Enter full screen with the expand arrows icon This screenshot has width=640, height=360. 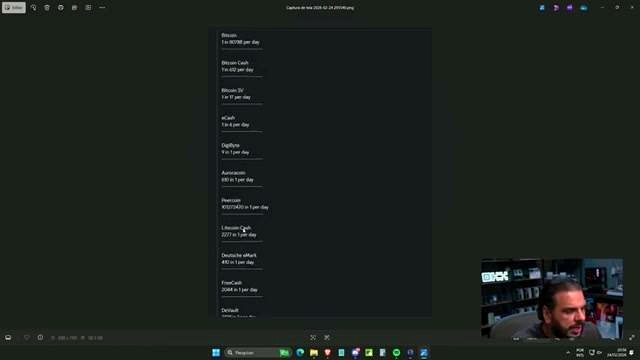pos(632,338)
